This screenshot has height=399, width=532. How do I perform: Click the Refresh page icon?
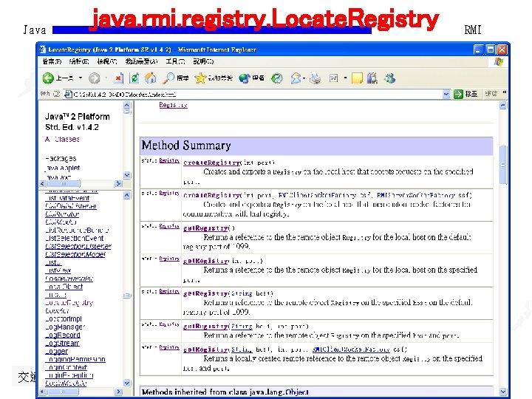(134, 78)
